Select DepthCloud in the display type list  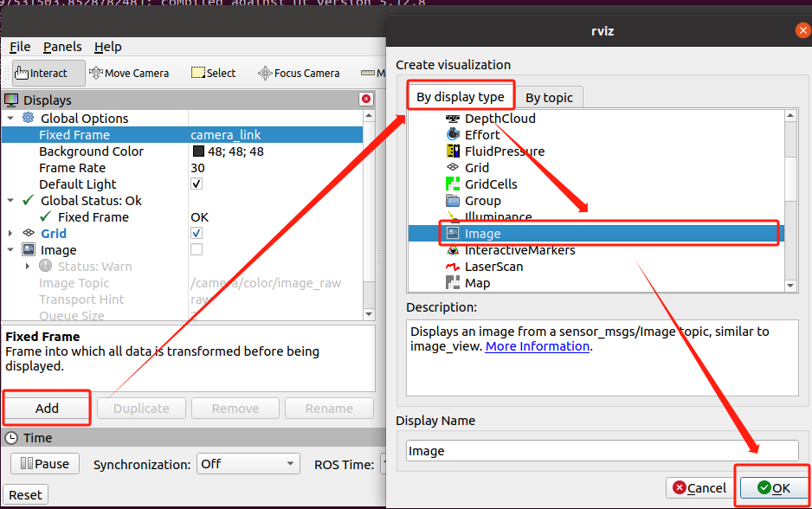500,119
